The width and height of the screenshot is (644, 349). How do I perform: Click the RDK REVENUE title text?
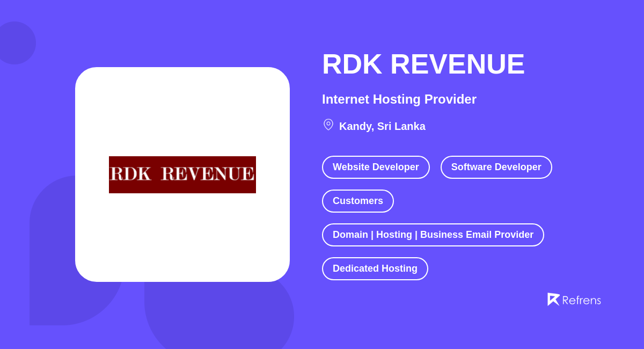click(423, 63)
